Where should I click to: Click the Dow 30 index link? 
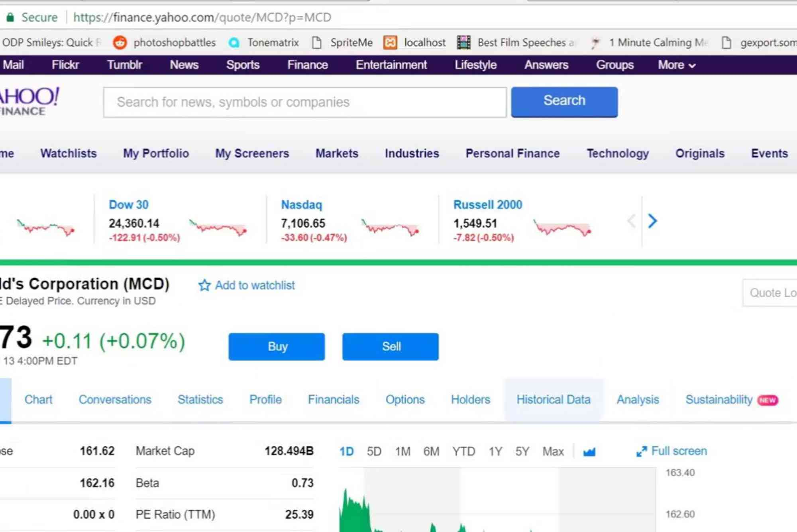point(128,205)
